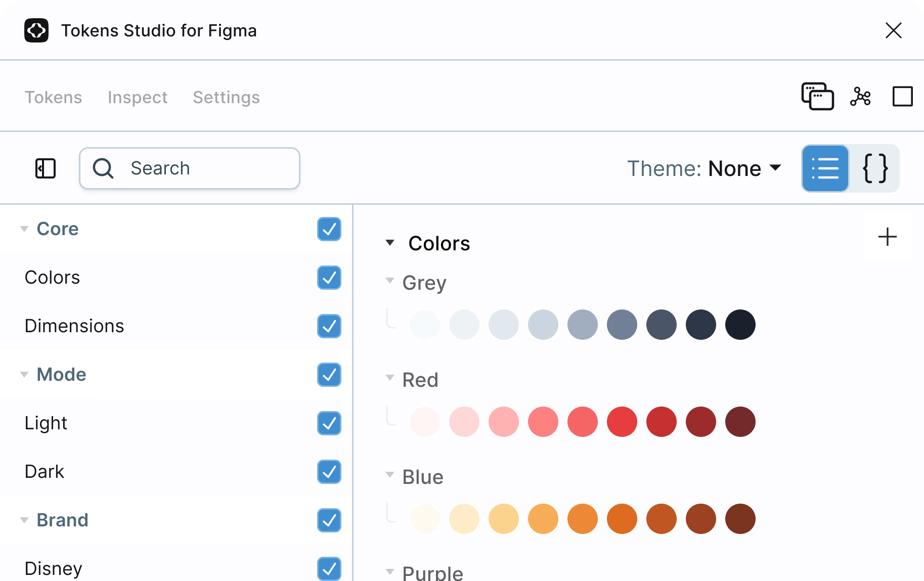924x581 pixels.
Task: Pick the darkest red color swatch
Action: coord(740,422)
